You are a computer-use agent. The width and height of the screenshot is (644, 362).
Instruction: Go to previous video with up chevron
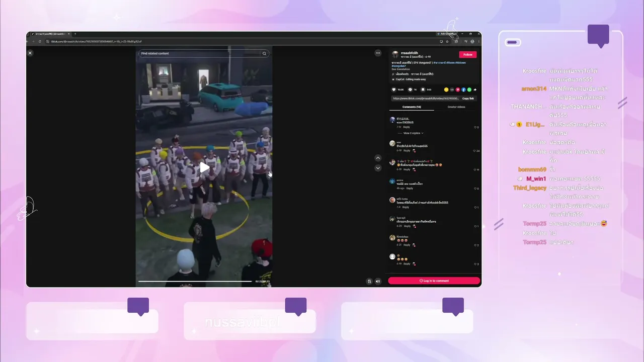[x=378, y=158]
